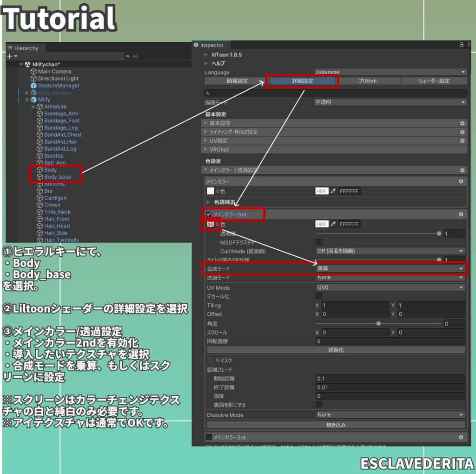Open the Dissolve Mode dropdown
This screenshot has height=474, width=476.
390,415
